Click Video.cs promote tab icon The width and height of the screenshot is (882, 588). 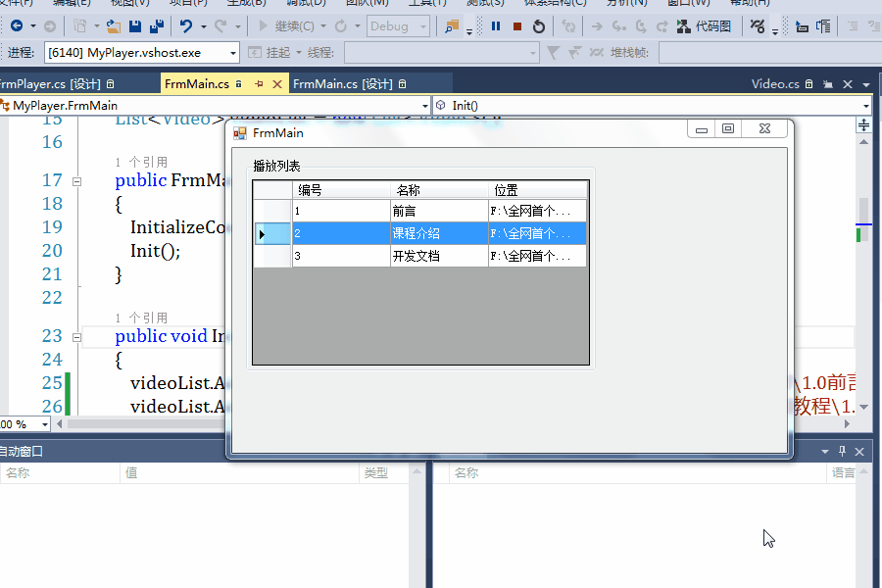pyautogui.click(x=828, y=84)
